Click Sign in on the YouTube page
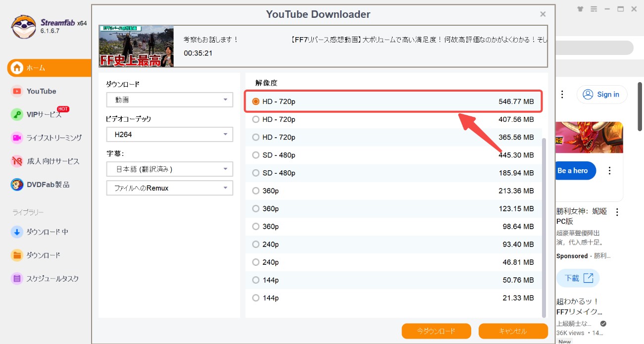This screenshot has width=644, height=344. coord(601,95)
